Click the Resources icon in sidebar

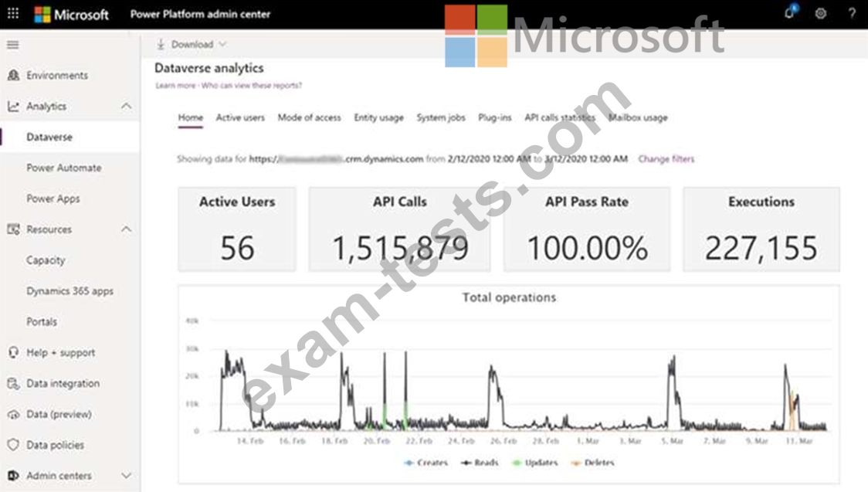point(13,229)
